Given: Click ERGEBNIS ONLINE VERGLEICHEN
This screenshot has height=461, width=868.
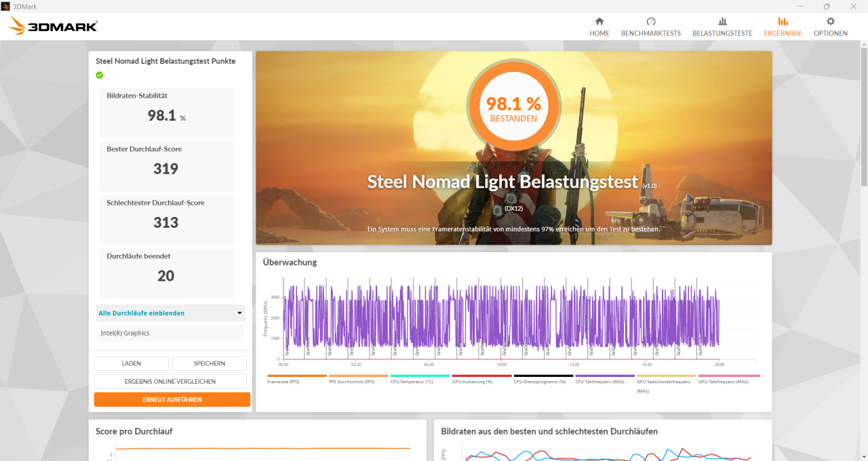Looking at the screenshot, I should click(170, 381).
